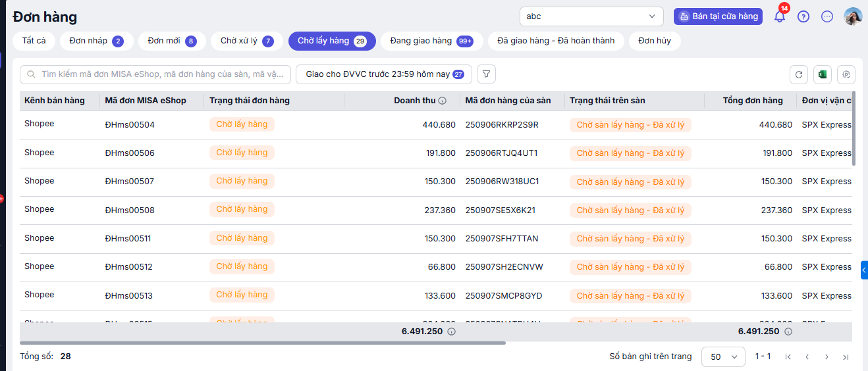Open order ĐHms00504
Screen dimensions: 868x371
click(x=130, y=125)
